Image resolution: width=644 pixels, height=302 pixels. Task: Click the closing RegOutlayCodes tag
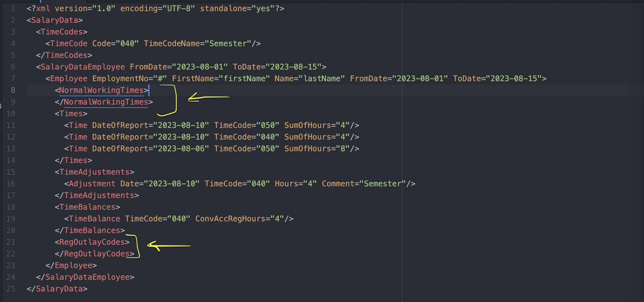click(94, 254)
